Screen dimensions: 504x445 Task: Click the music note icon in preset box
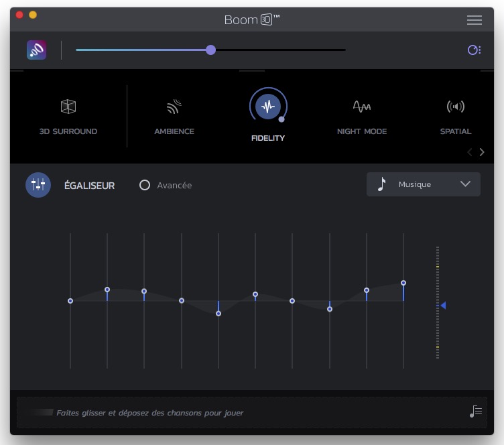point(381,184)
